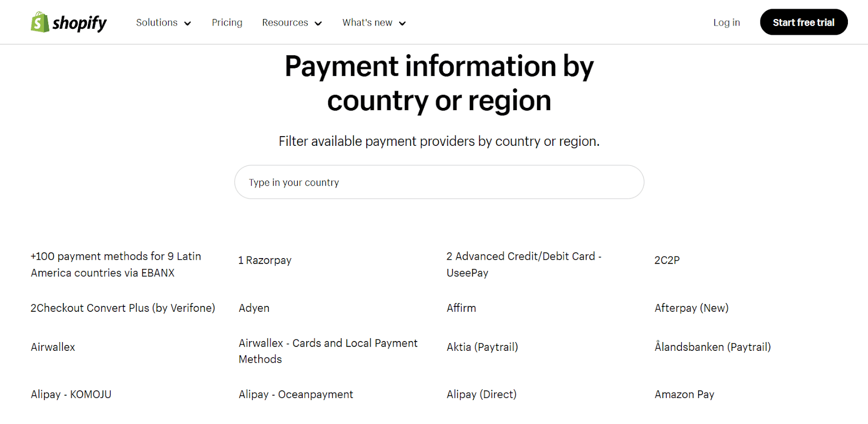The image size is (868, 424).
Task: Click the Affirm provider link
Action: point(461,308)
